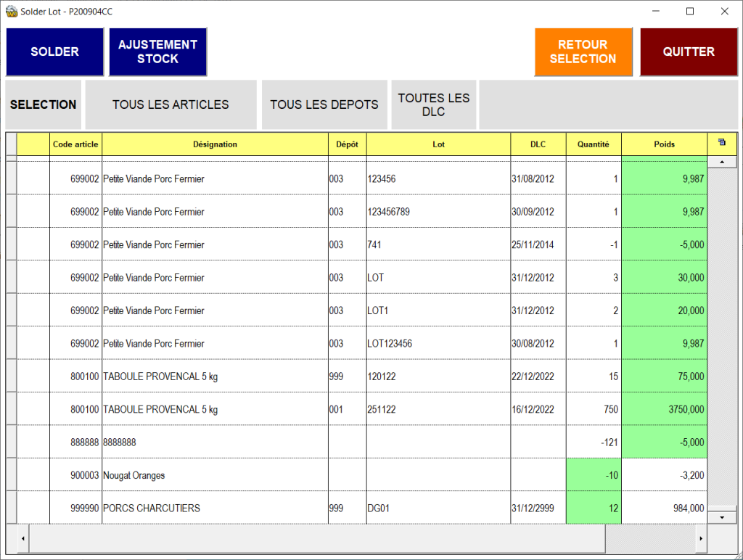The height and width of the screenshot is (560, 743).
Task: Click the green Quantité cell for Nougat Oranges
Action: click(594, 475)
